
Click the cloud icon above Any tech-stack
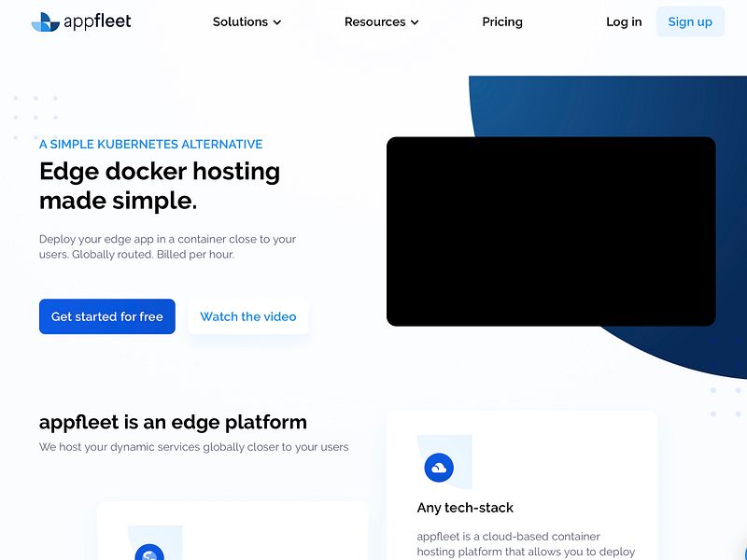tap(439, 468)
